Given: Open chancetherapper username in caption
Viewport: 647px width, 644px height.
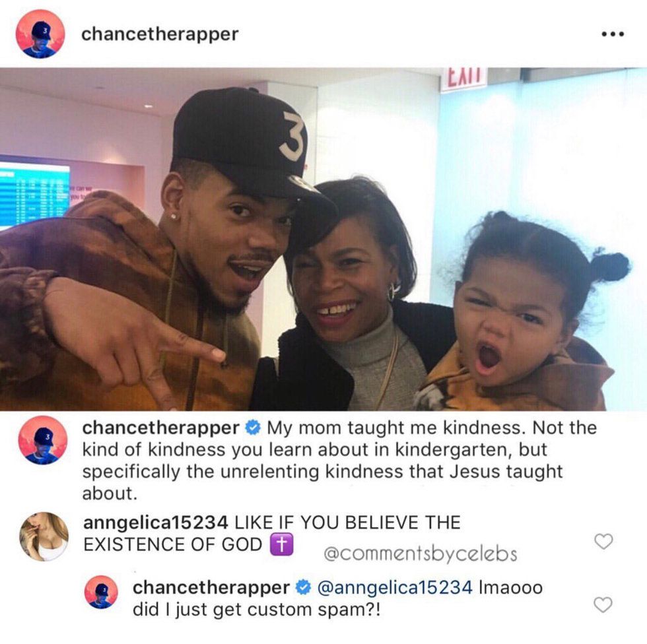Looking at the screenshot, I should pyautogui.click(x=161, y=428).
